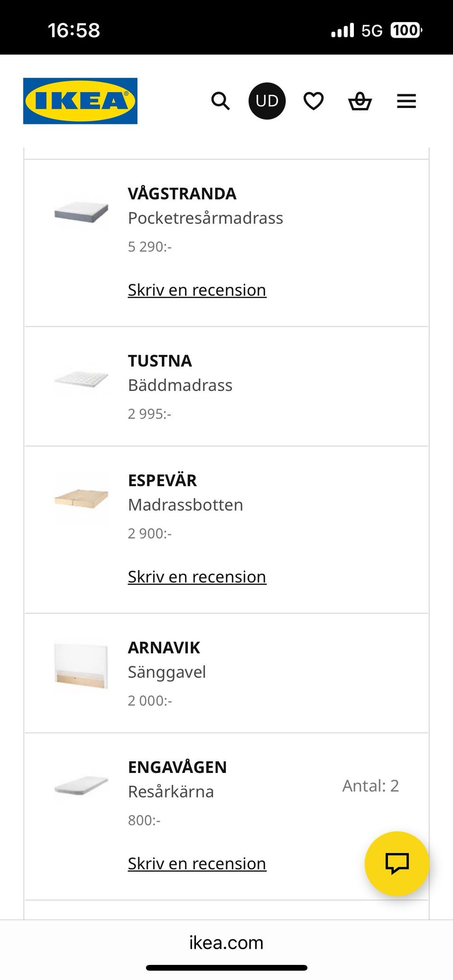Viewport: 453px width, 980px height.
Task: Write a review for VÅGSTRANDA
Action: tap(197, 290)
